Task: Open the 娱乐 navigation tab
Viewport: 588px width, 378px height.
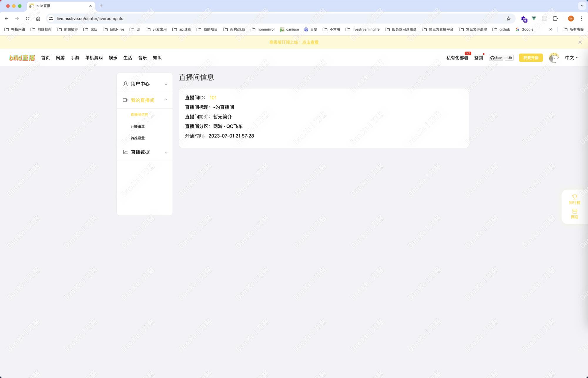Action: point(113,58)
